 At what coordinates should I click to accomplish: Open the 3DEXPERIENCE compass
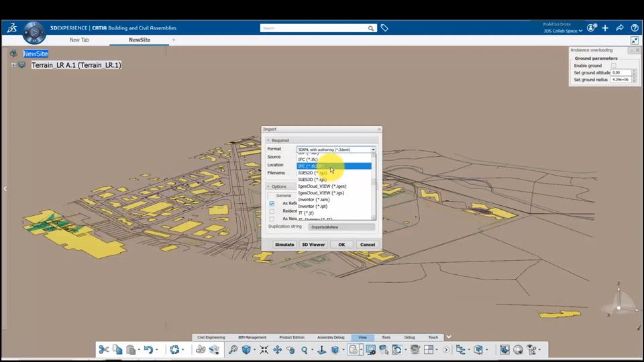point(34,32)
